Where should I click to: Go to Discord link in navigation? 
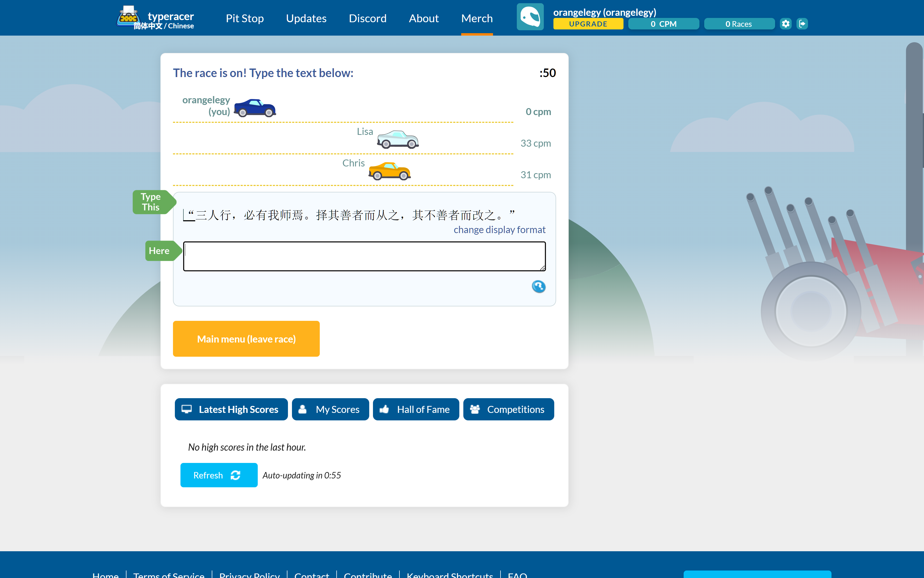click(367, 18)
